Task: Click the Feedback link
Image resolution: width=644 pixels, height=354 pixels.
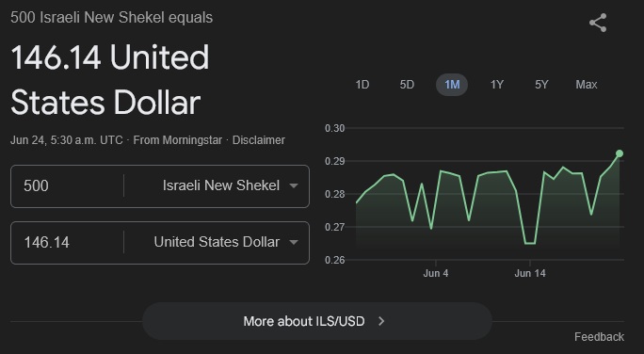Action: pos(599,337)
